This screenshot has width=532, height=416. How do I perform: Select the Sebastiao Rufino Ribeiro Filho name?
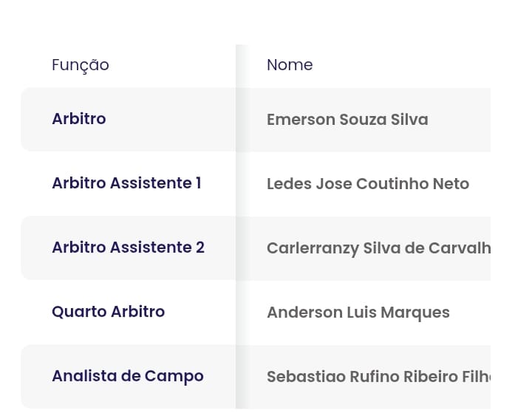(x=378, y=377)
